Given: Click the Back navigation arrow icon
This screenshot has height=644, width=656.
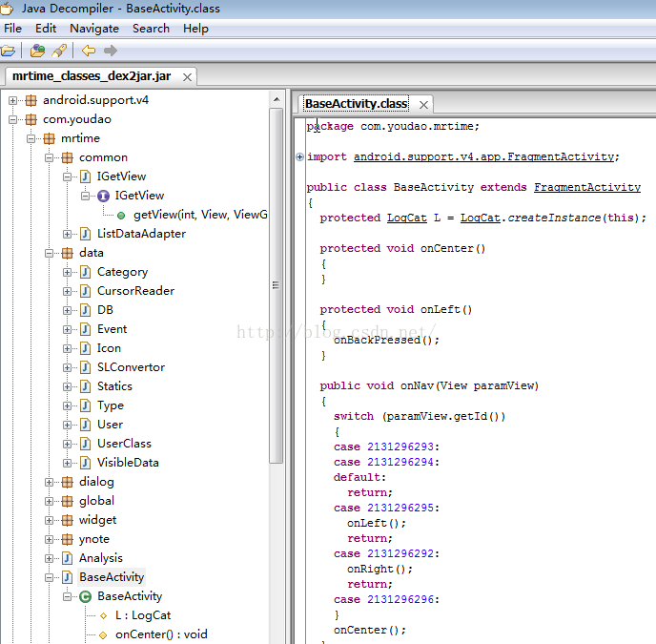Looking at the screenshot, I should point(88,51).
